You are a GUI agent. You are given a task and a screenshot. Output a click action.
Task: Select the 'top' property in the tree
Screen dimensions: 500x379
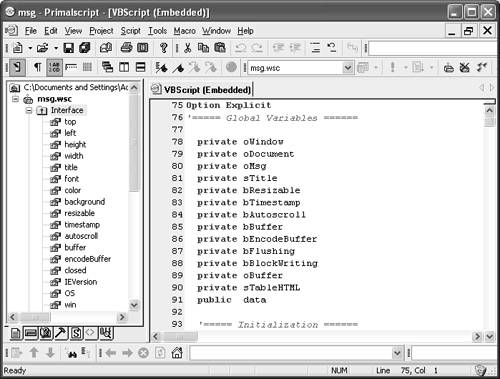[70, 122]
